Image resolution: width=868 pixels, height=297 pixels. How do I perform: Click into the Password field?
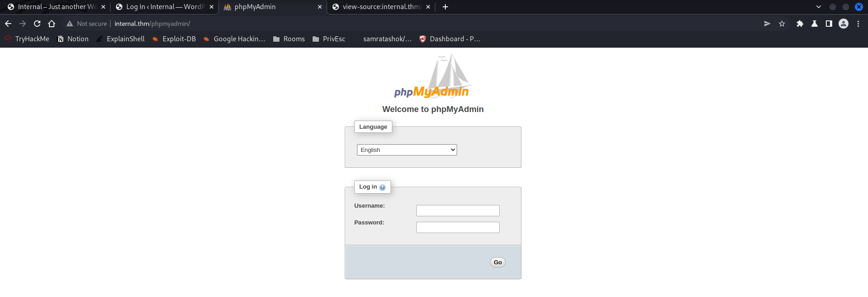click(458, 228)
